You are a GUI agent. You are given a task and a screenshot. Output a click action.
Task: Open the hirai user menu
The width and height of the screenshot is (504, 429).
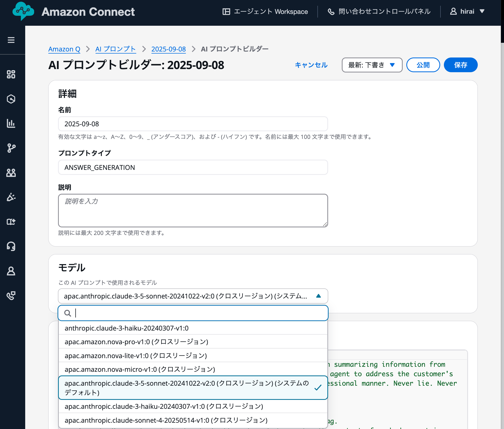pos(467,12)
